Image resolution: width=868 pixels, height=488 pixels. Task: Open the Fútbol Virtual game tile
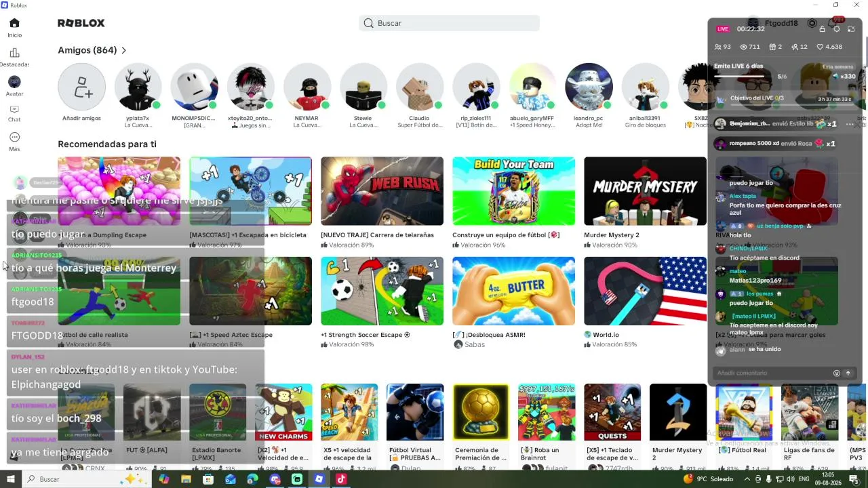click(415, 412)
